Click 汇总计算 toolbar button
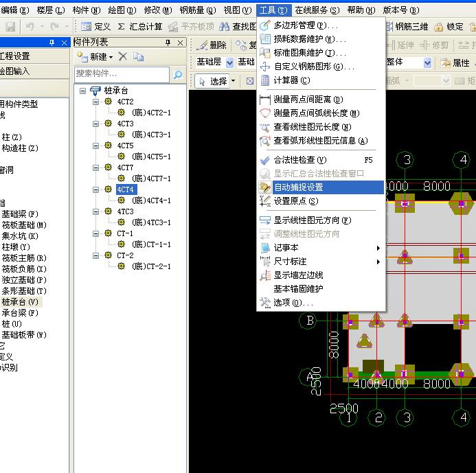476x473 pixels. (140, 27)
